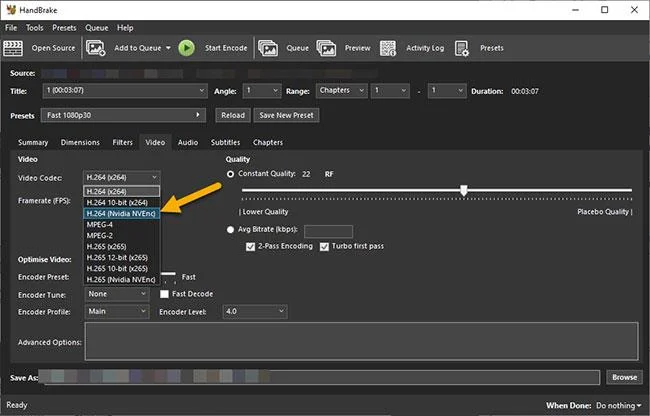650x416 pixels.
Task: Click the Open Source film icon
Action: [13, 48]
